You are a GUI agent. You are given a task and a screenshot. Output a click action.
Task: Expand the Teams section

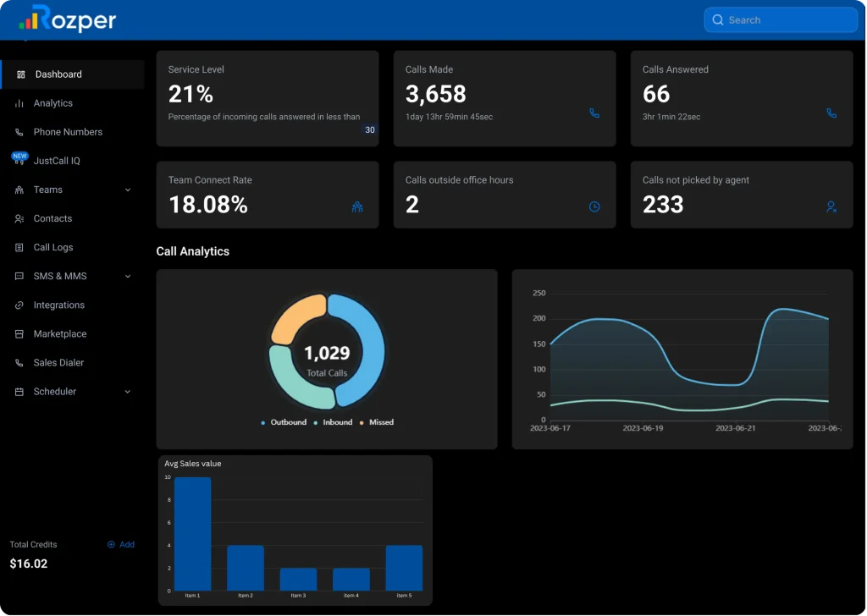pyautogui.click(x=129, y=190)
